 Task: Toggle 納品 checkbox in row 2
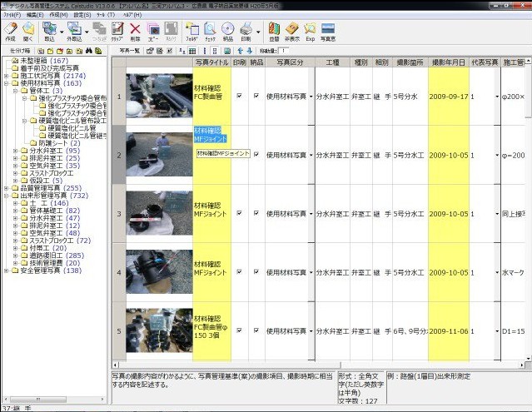(256, 154)
